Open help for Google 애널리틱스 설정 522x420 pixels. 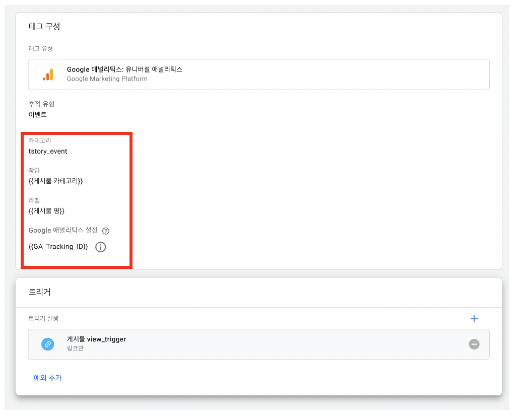(x=106, y=231)
